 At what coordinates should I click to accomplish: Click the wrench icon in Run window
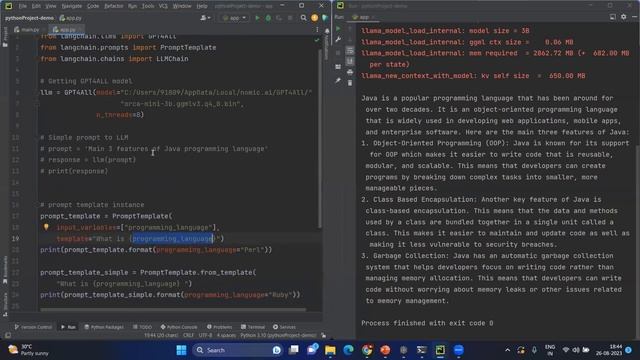click(x=338, y=40)
